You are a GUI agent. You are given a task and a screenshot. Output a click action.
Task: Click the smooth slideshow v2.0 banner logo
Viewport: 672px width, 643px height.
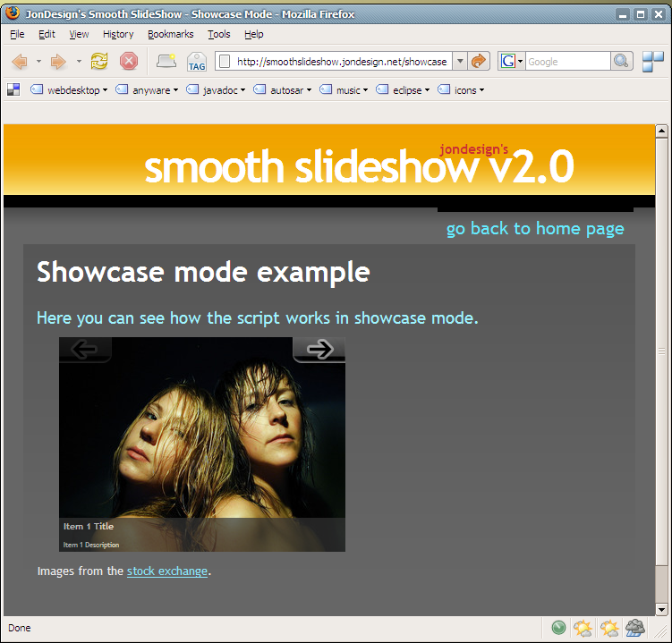[359, 165]
